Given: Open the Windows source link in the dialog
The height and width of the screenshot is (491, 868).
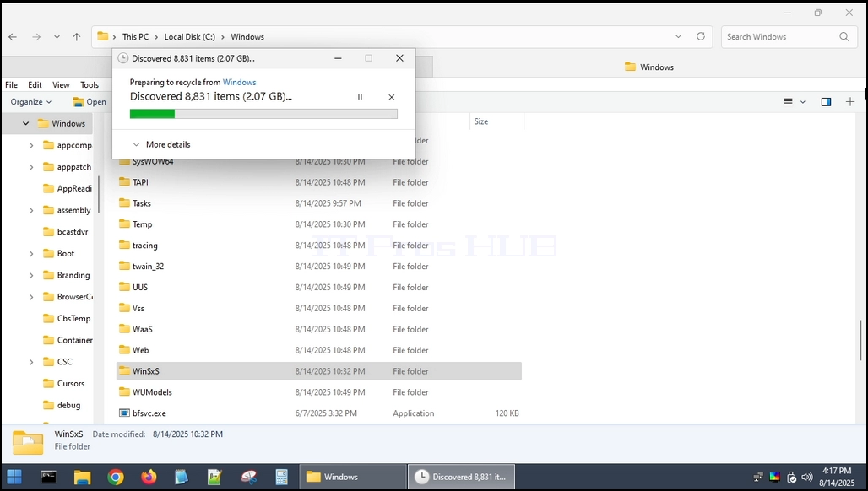Looking at the screenshot, I should click(239, 82).
